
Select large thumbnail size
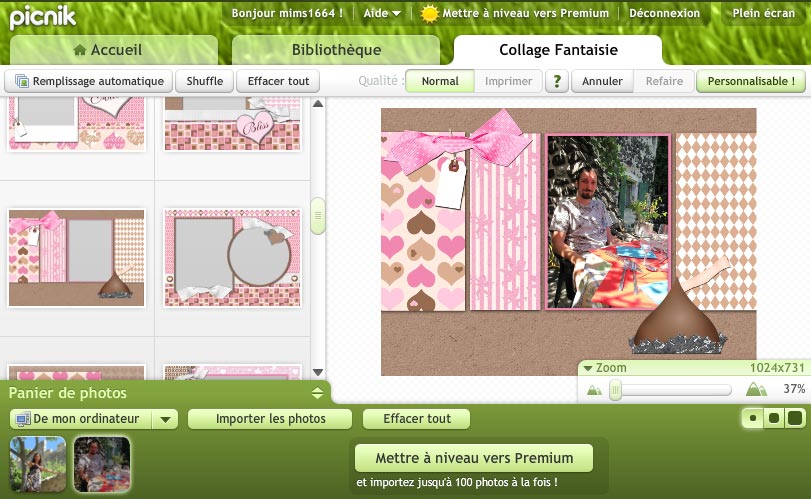(x=795, y=418)
